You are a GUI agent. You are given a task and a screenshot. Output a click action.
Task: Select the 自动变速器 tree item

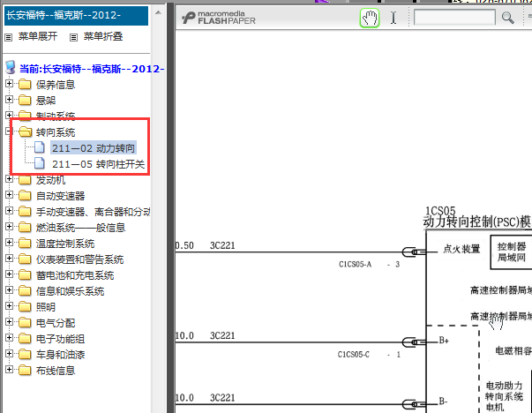click(60, 196)
